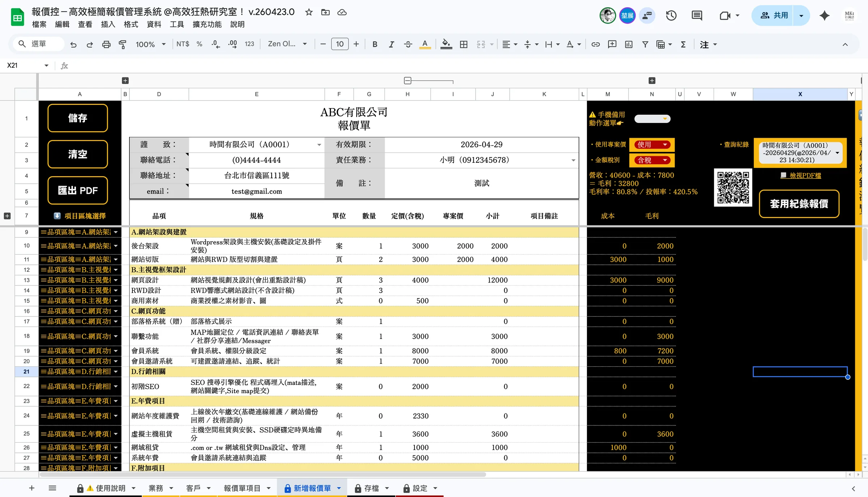Click the redo toolbar icon
Screen dimensions: 868x497
pos(90,44)
